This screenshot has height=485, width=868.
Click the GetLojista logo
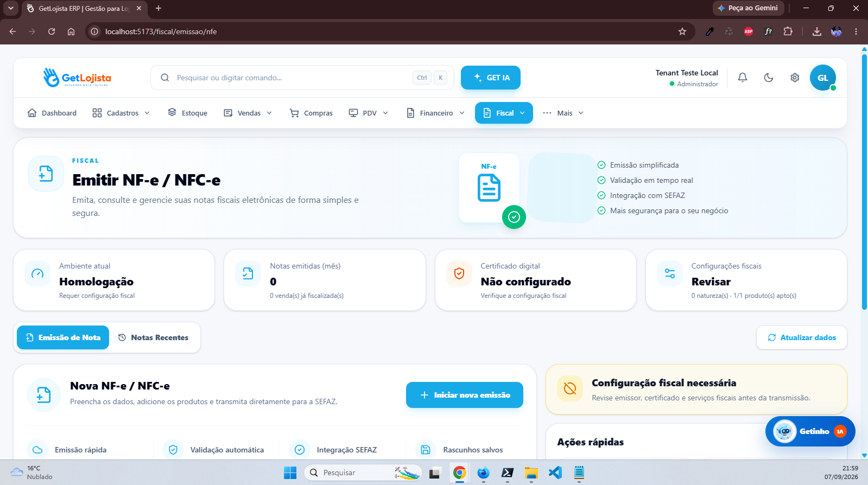coord(77,78)
